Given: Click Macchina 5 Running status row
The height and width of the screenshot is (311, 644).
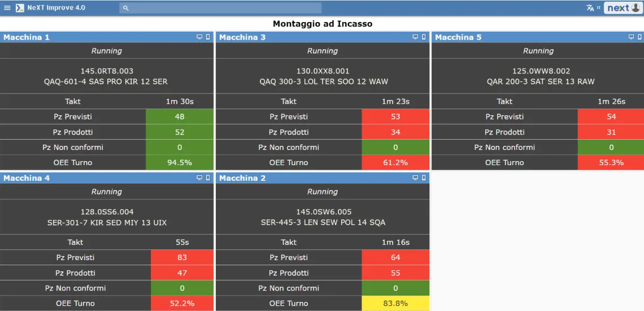Looking at the screenshot, I should click(538, 51).
